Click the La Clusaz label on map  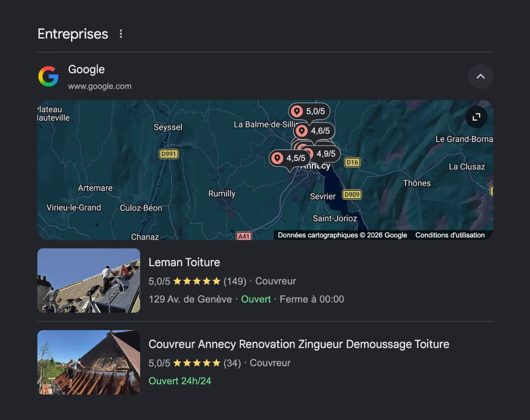coord(467,167)
